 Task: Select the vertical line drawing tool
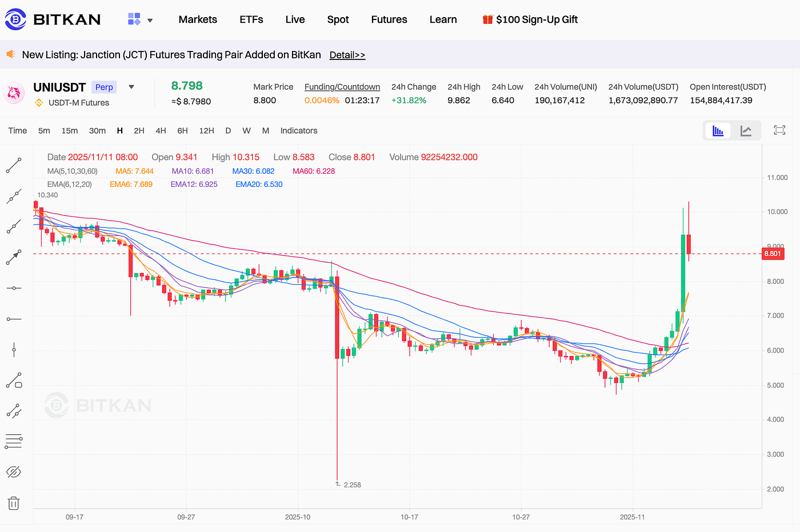click(x=14, y=350)
